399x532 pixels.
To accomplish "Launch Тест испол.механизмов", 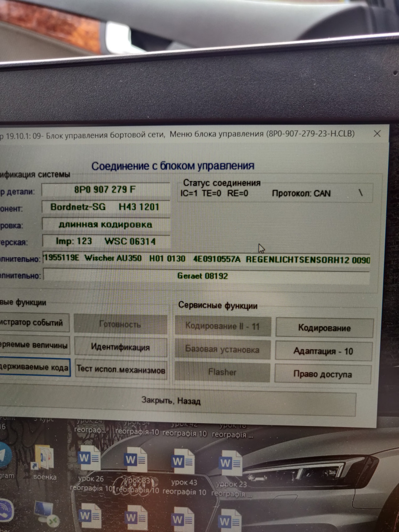I will tap(121, 369).
